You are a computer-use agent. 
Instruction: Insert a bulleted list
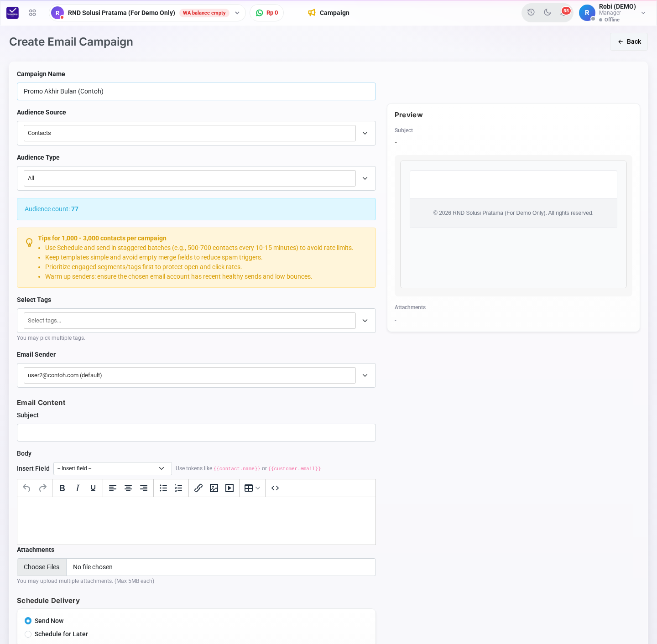(163, 488)
